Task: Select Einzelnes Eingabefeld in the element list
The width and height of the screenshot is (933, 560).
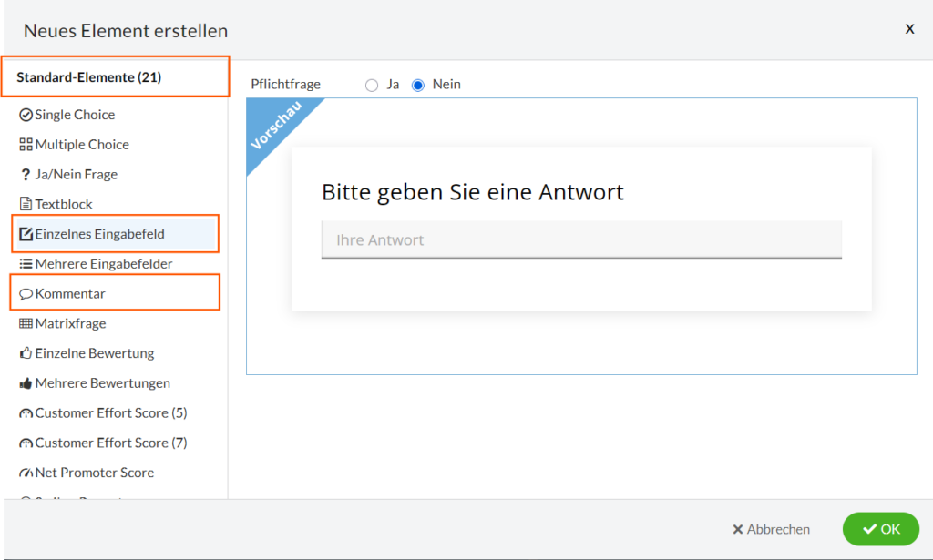Action: tap(99, 234)
